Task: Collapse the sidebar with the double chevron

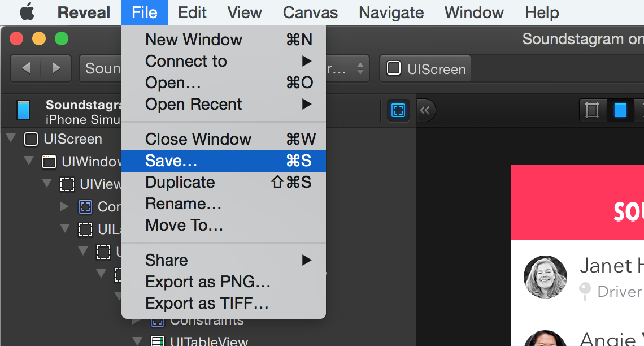Action: pyautogui.click(x=425, y=110)
